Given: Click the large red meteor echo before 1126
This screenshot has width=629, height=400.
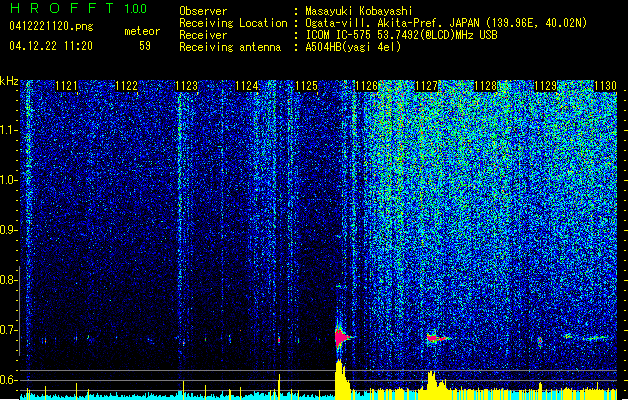Looking at the screenshot, I should pyautogui.click(x=341, y=337).
